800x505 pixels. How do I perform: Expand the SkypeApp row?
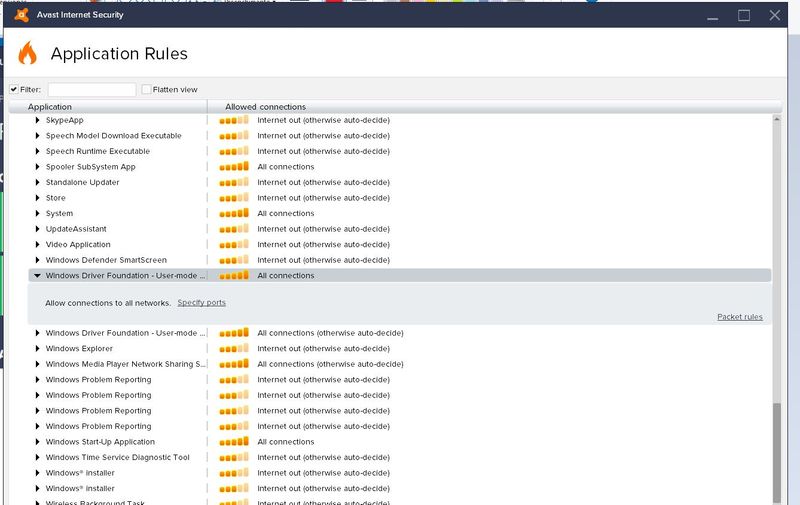37,120
